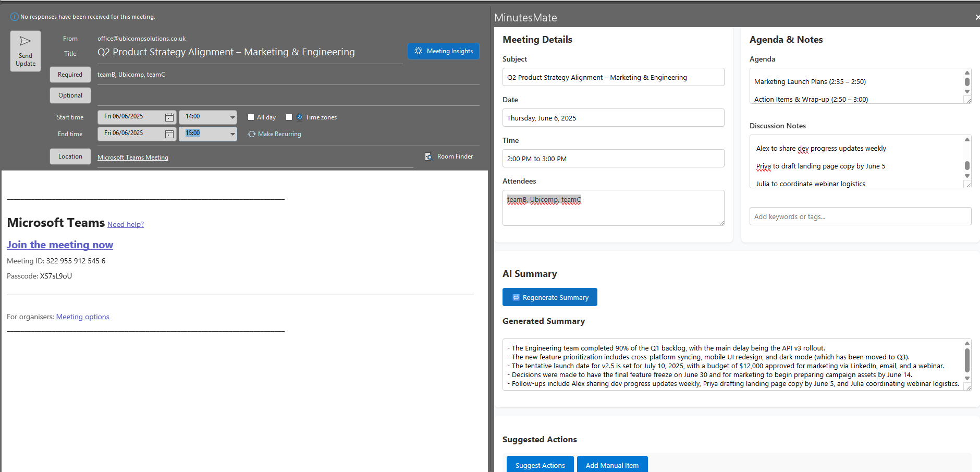
Task: Click the Location button
Action: tap(70, 156)
